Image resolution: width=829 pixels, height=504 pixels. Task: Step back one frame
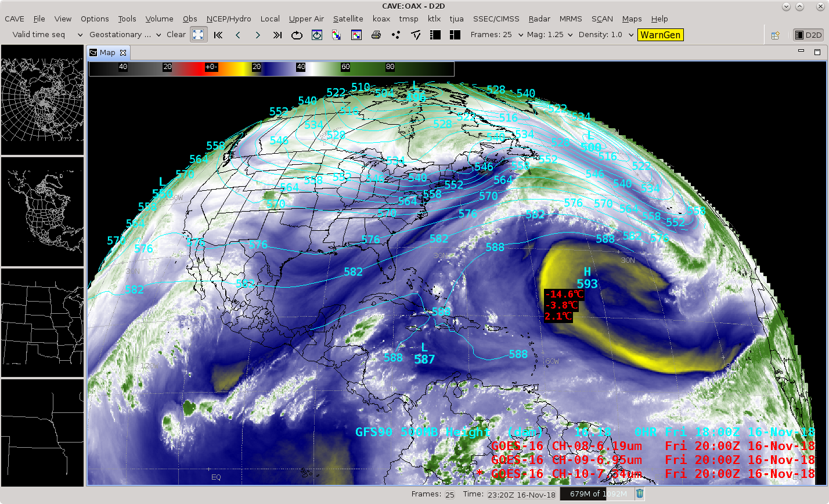(238, 35)
